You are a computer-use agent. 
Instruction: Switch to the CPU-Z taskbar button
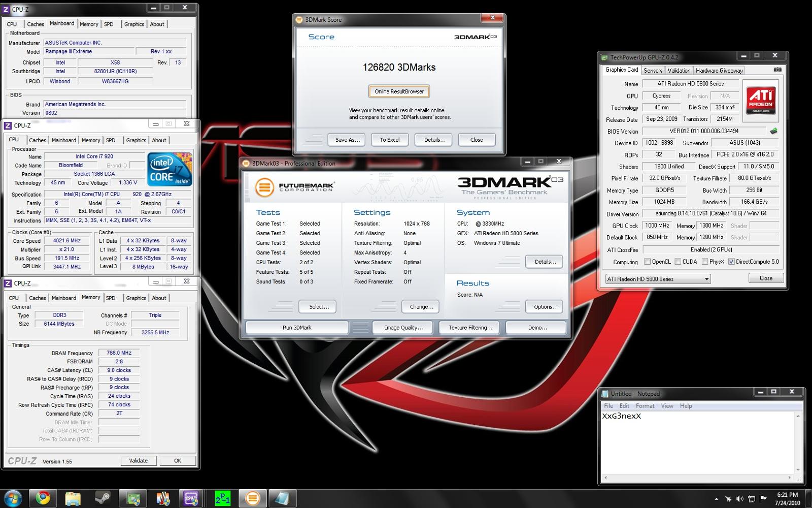click(x=192, y=498)
